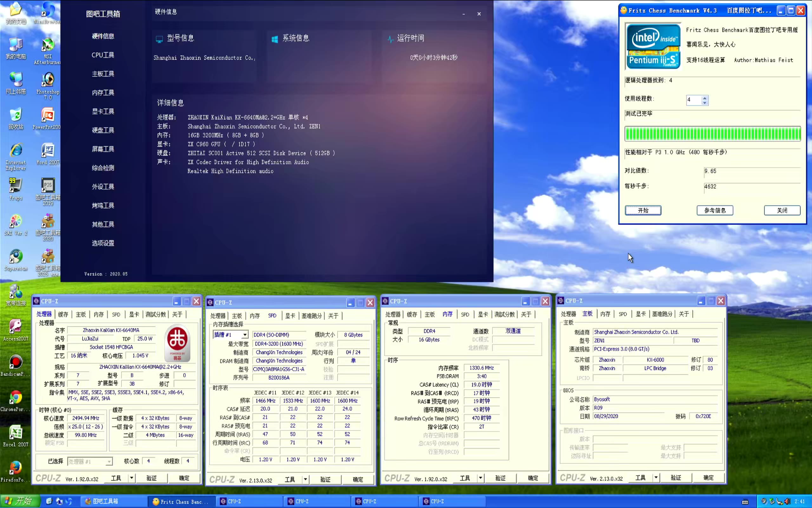Select 主板工具 in the toolbox sidebar
Image resolution: width=812 pixels, height=508 pixels.
[x=103, y=74]
